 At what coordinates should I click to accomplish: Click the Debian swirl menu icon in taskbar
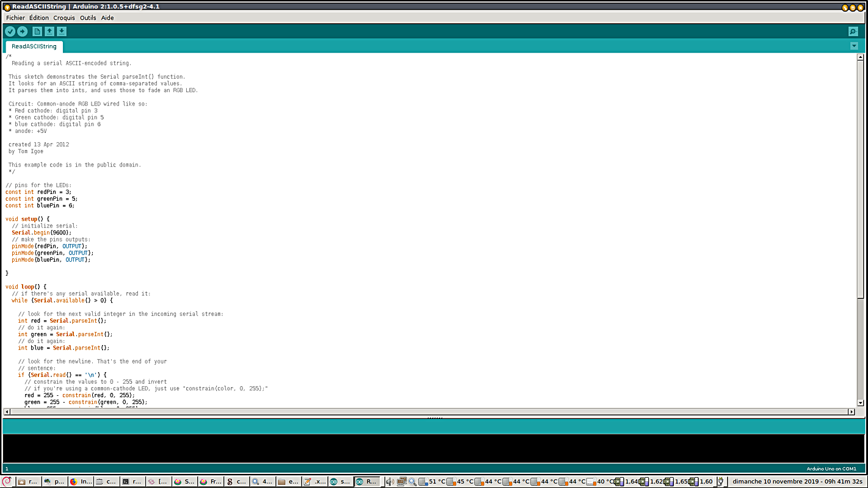click(x=7, y=481)
